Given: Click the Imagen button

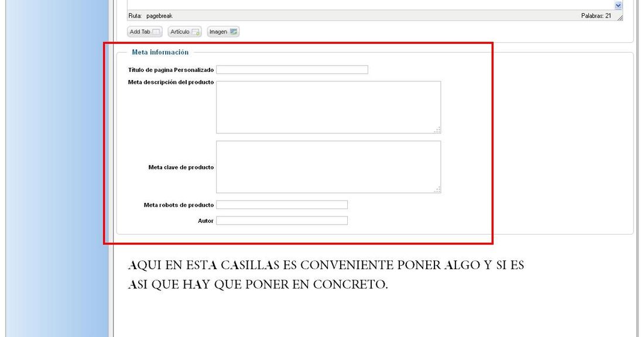Looking at the screenshot, I should (223, 32).
